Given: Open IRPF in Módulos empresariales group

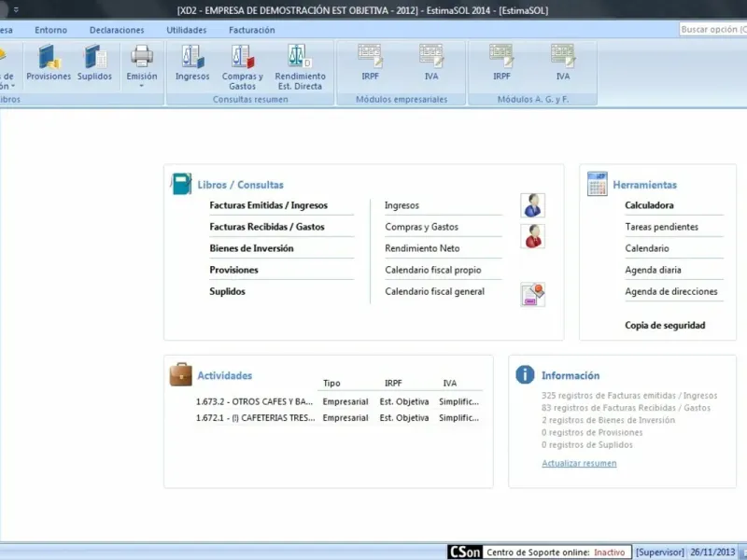Looking at the screenshot, I should click(x=370, y=63).
